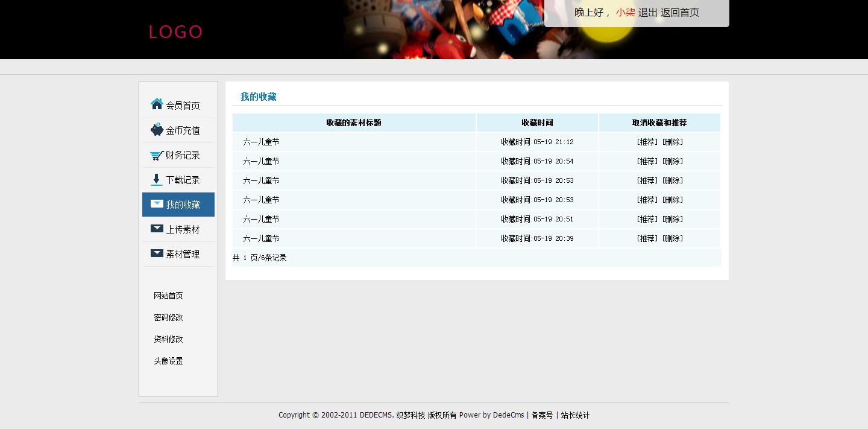
Task: Click the LOGO in the header
Action: coord(175,32)
